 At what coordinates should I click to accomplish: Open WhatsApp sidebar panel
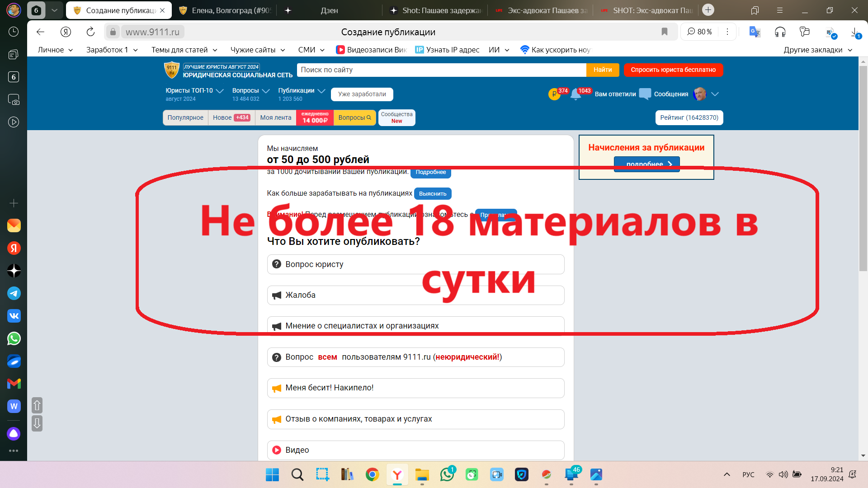tap(14, 338)
